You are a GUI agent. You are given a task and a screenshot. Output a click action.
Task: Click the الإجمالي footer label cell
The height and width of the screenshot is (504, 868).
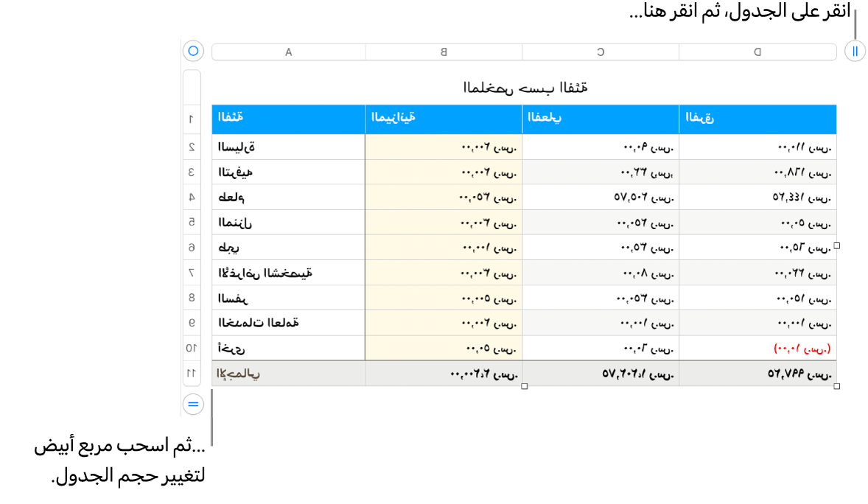288,374
